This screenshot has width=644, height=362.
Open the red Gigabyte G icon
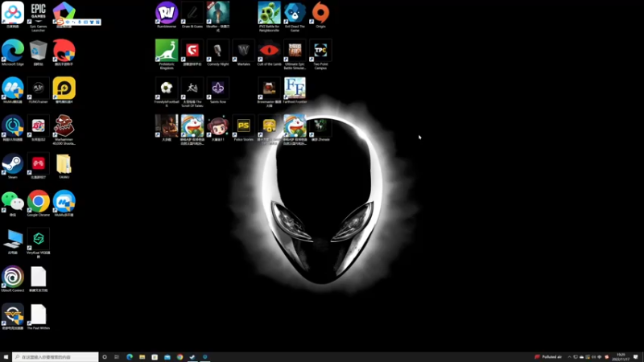pos(192,52)
